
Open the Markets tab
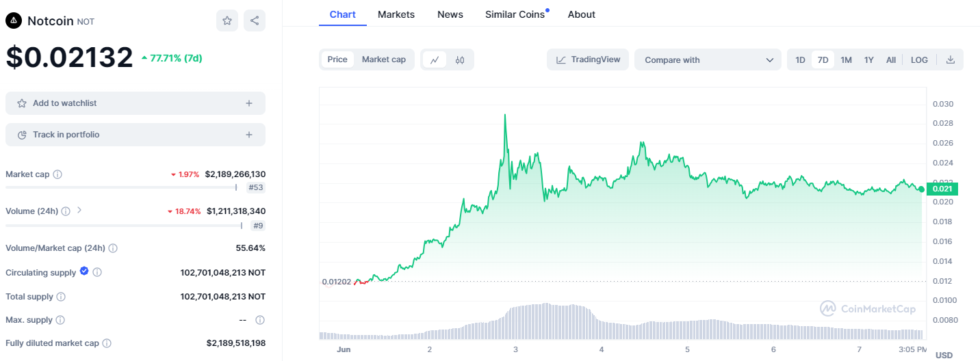(396, 14)
